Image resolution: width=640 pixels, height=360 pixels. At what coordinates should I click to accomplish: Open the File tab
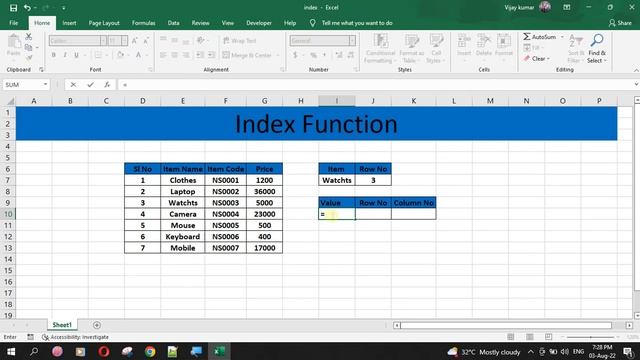(13, 23)
